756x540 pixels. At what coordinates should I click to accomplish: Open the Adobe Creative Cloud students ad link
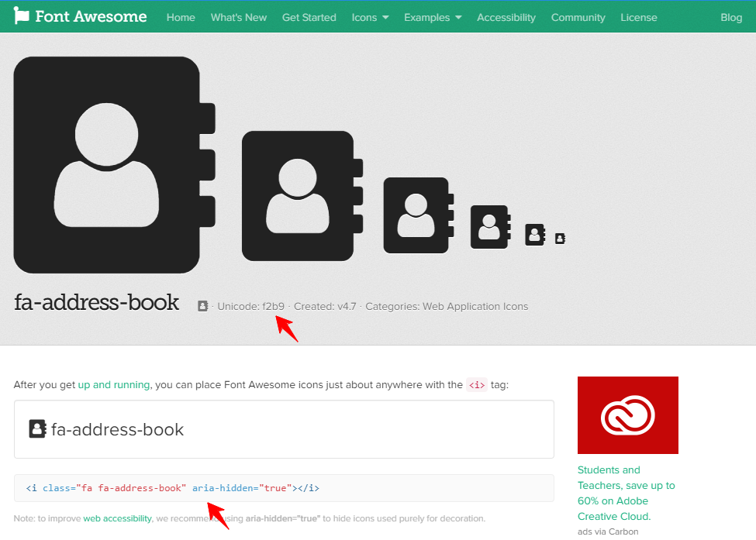[627, 493]
